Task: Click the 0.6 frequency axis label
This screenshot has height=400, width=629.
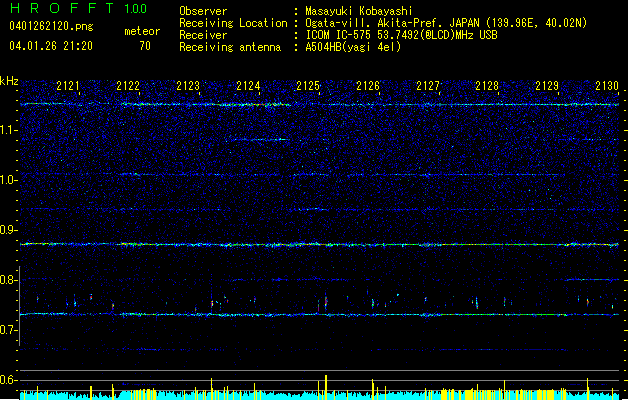Action: click(x=9, y=380)
